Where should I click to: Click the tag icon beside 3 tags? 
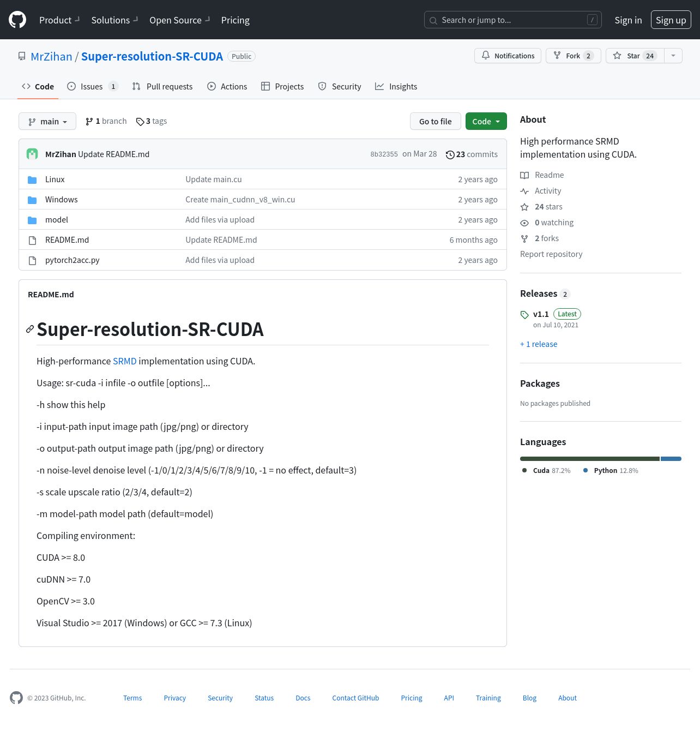point(140,122)
